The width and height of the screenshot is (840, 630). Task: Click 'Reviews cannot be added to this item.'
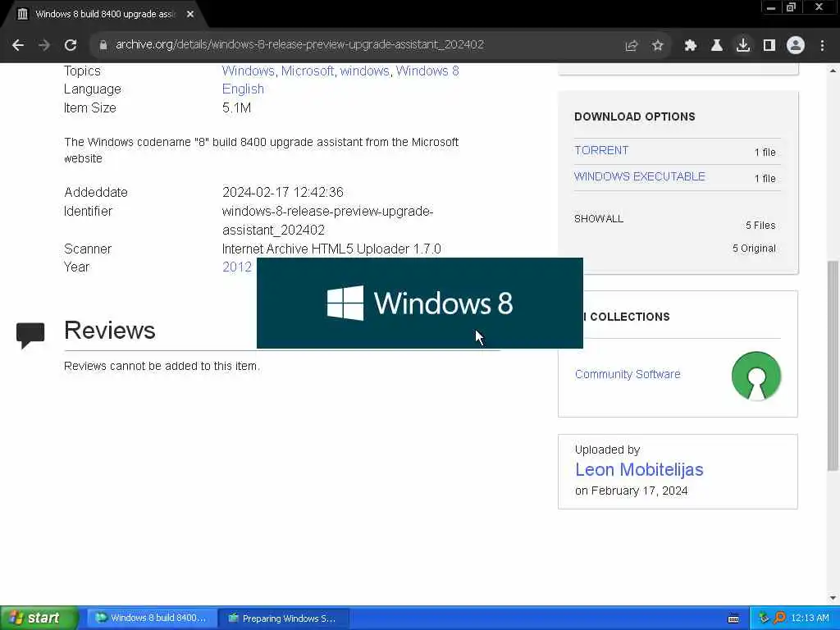coord(162,366)
